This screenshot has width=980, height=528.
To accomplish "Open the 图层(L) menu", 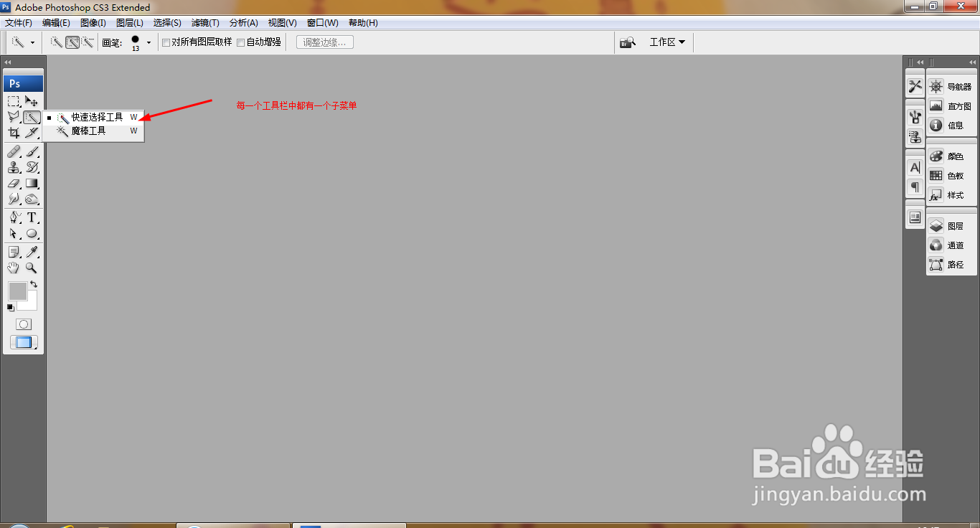I will click(x=130, y=23).
